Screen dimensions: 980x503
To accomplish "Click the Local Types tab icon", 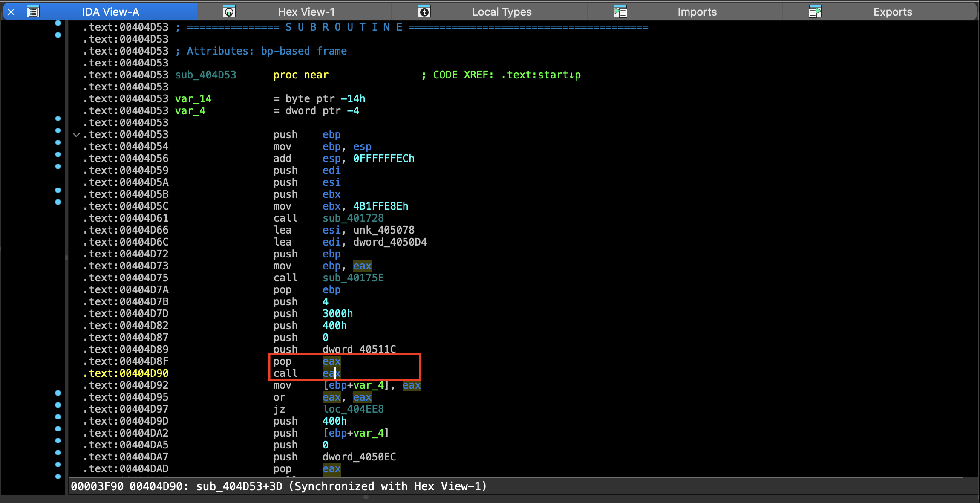I will pyautogui.click(x=424, y=12).
